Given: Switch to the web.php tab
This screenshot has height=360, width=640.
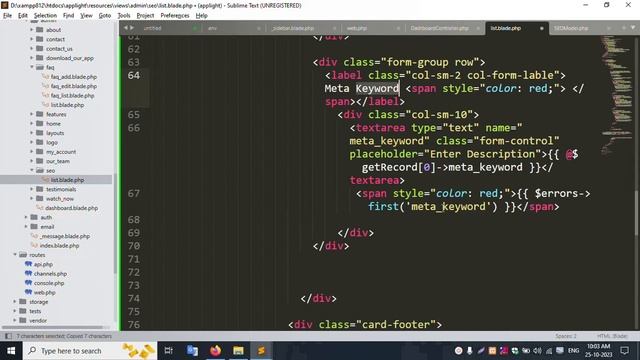Looking at the screenshot, I should coord(356,28).
